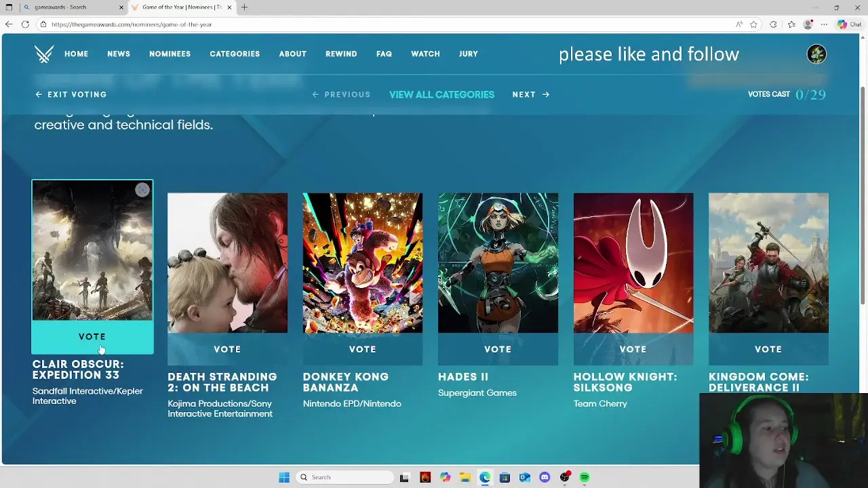Vote for Hades II
Viewport: 868px width, 488px height.
click(498, 349)
